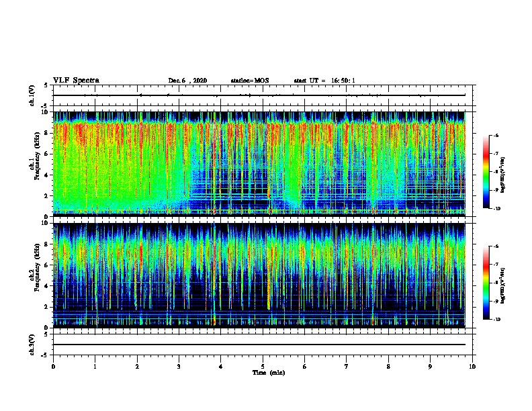Click the ch.1 spectrogram plot
Screen dimensions: 532x411
point(259,164)
